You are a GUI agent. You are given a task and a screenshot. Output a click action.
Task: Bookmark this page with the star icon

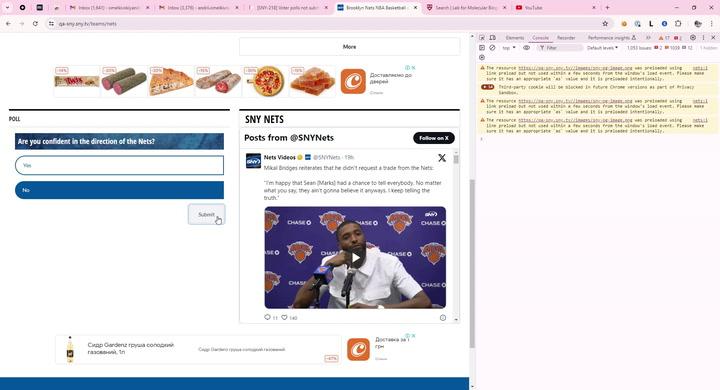[605, 23]
